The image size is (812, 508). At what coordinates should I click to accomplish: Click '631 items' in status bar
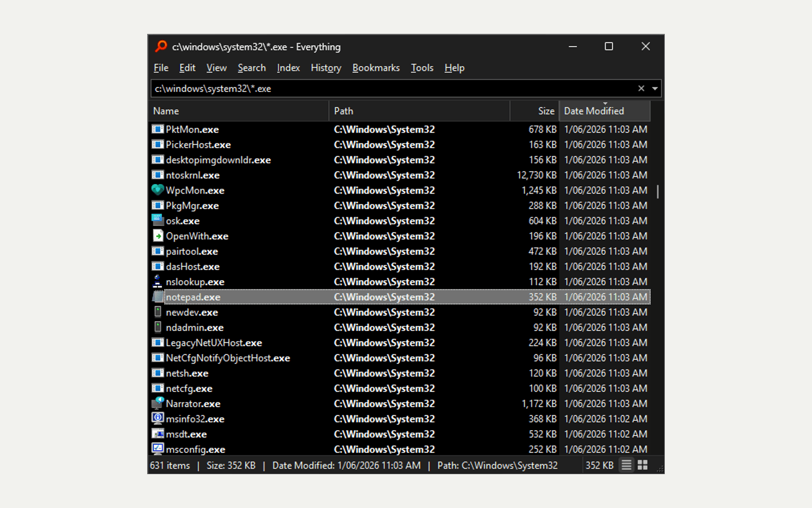click(170, 466)
